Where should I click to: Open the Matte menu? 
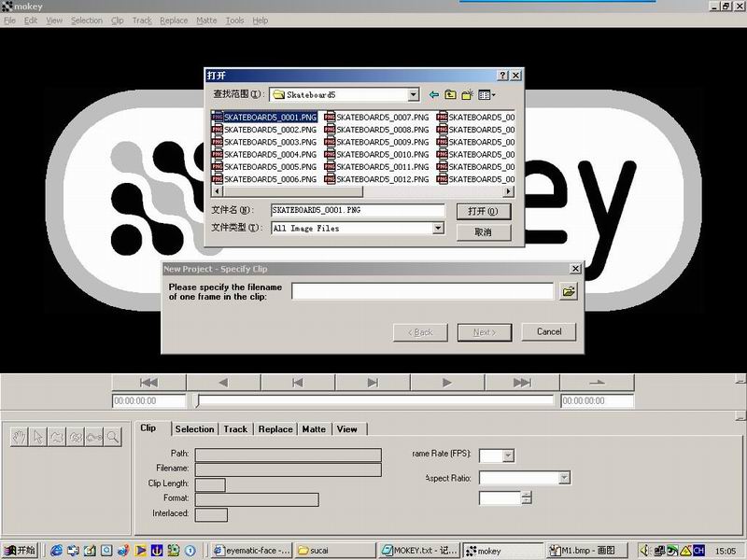(x=206, y=21)
